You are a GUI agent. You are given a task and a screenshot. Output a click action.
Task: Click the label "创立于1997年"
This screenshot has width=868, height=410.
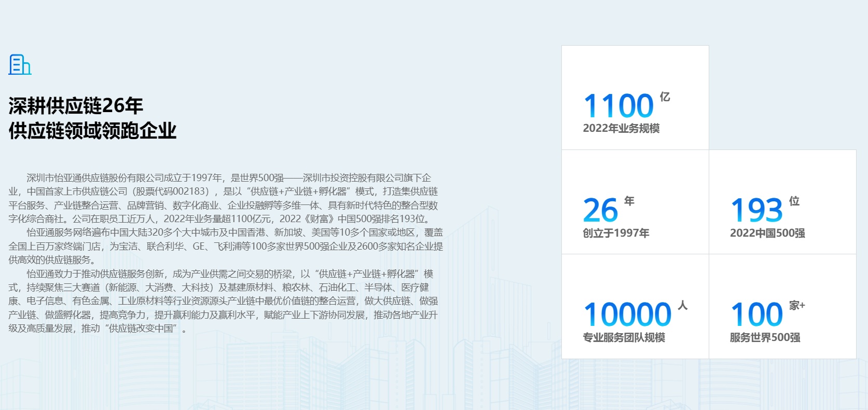pyautogui.click(x=616, y=233)
